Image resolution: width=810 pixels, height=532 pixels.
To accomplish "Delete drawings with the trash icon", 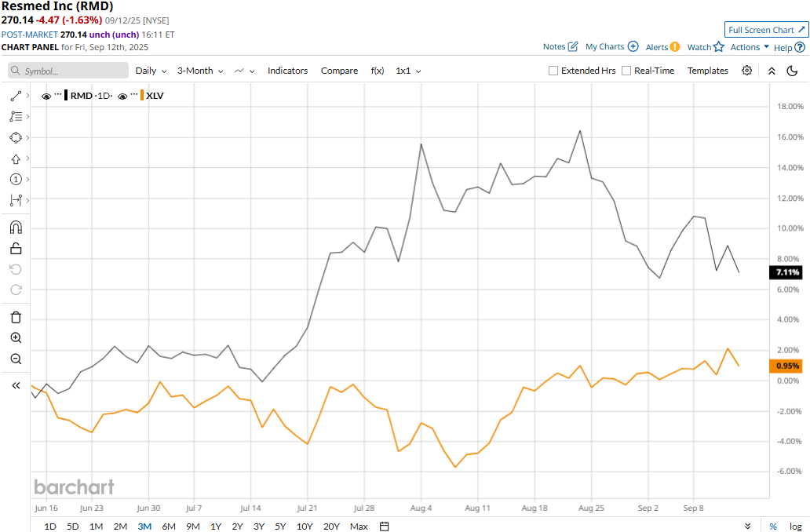I will 16,317.
